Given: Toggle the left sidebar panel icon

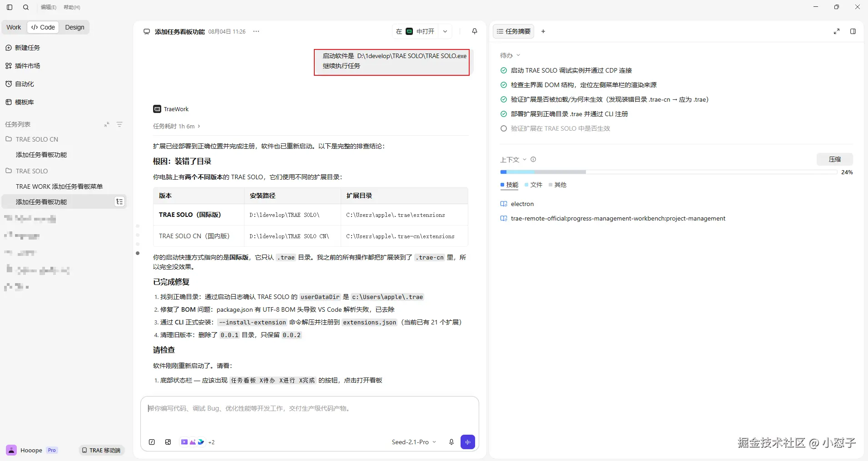Looking at the screenshot, I should point(10,7).
